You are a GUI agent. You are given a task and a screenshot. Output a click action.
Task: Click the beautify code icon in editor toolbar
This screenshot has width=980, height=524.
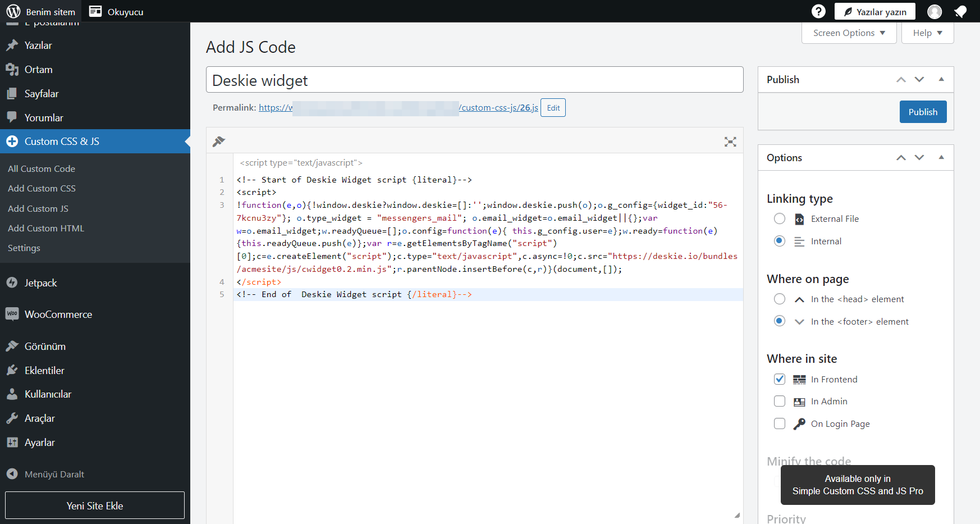219,142
